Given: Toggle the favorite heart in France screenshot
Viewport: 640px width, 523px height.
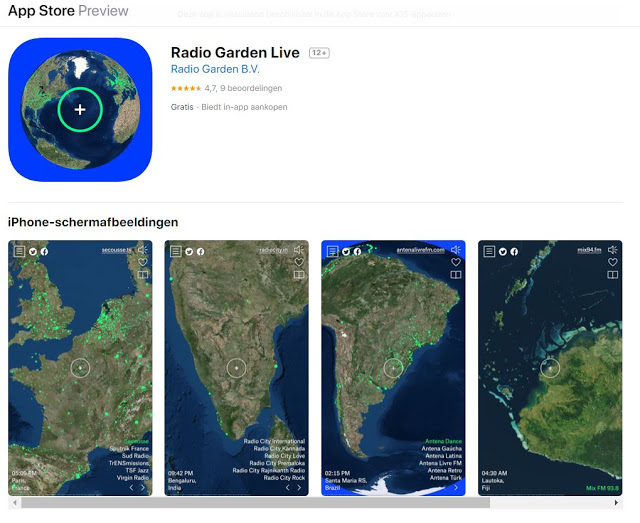Looking at the screenshot, I should click(142, 262).
